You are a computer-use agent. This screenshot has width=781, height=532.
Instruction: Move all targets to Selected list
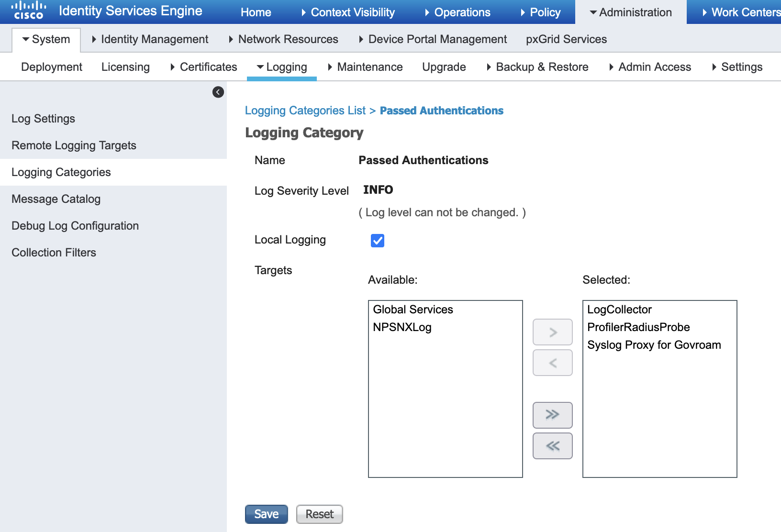click(552, 415)
